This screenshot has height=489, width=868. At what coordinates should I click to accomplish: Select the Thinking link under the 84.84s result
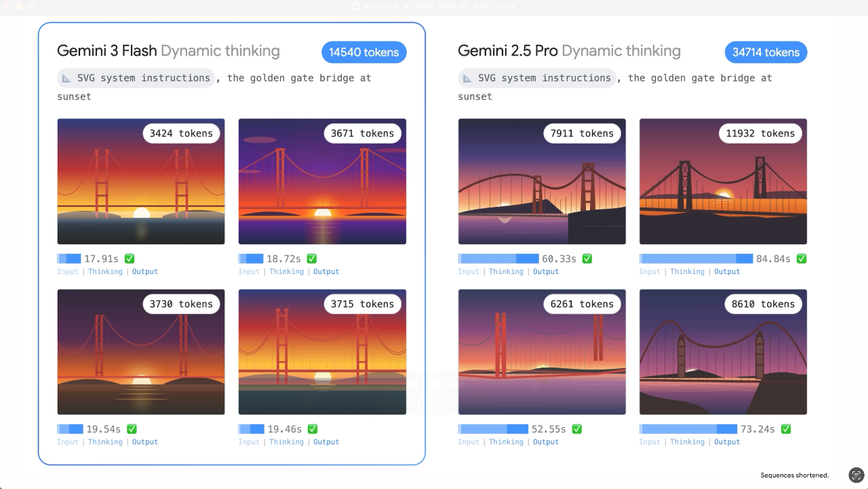point(688,271)
